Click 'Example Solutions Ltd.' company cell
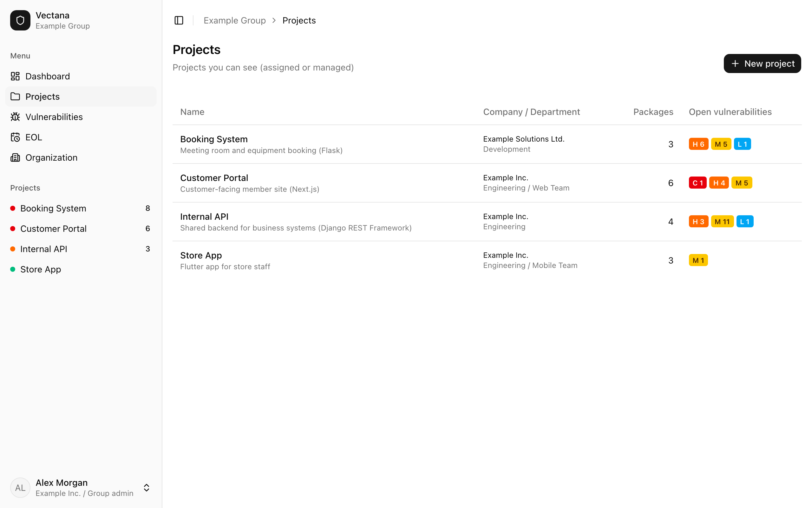812x508 pixels. (523, 139)
